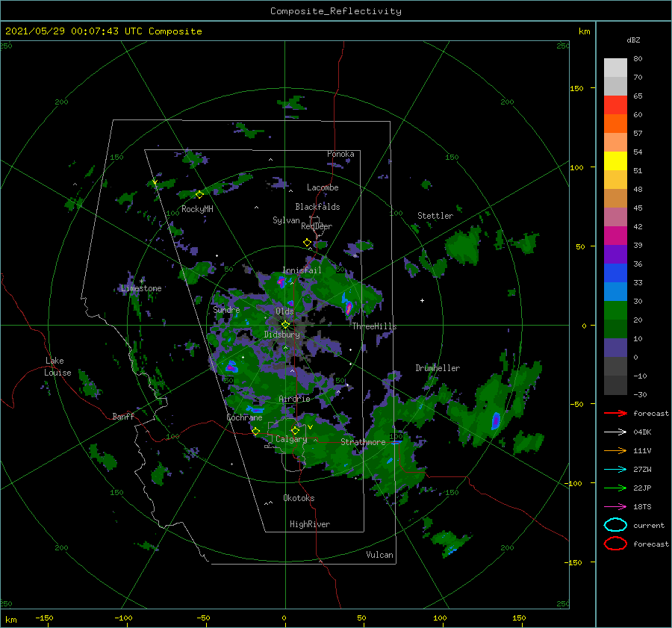The image size is (672, 628).
Task: Click the Airdrie city label
Action: 294,399
